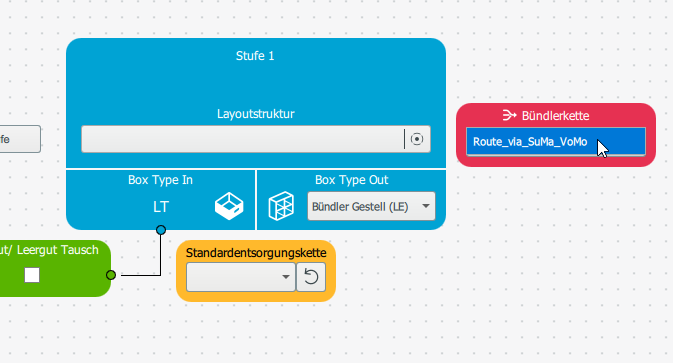
Task: Click the Bündlerkette merge arrow icon
Action: pyautogui.click(x=509, y=115)
